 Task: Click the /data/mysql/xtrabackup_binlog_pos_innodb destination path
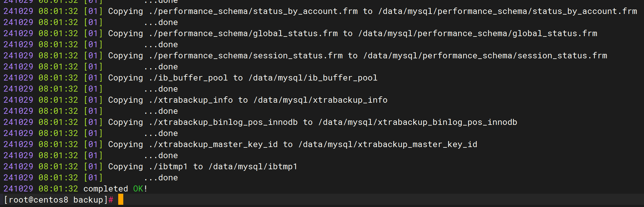418,122
